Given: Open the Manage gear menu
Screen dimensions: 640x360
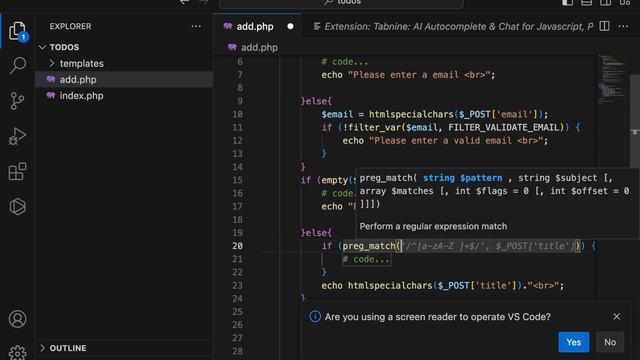Looking at the screenshot, I should (17, 353).
